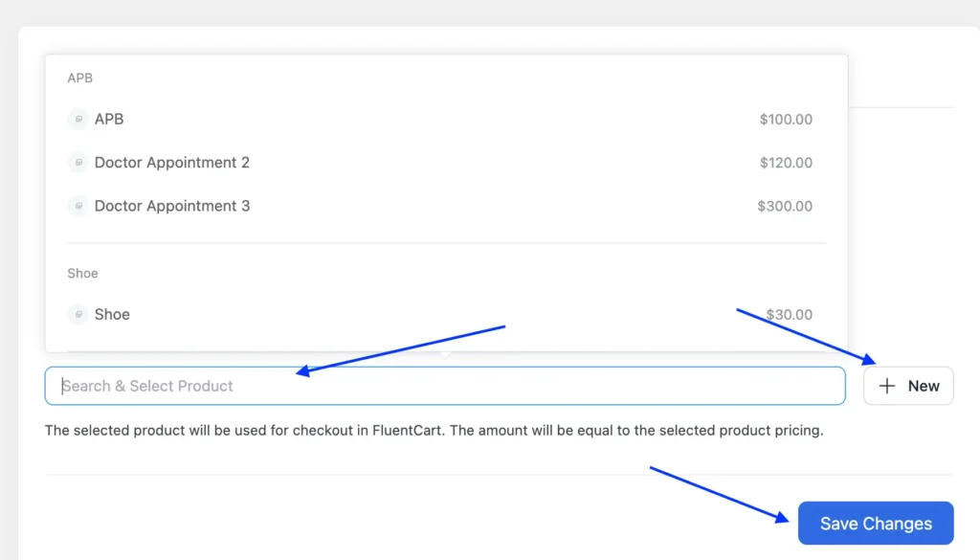Click the $100.00 price of APB
The image size is (980, 560).
pos(786,120)
